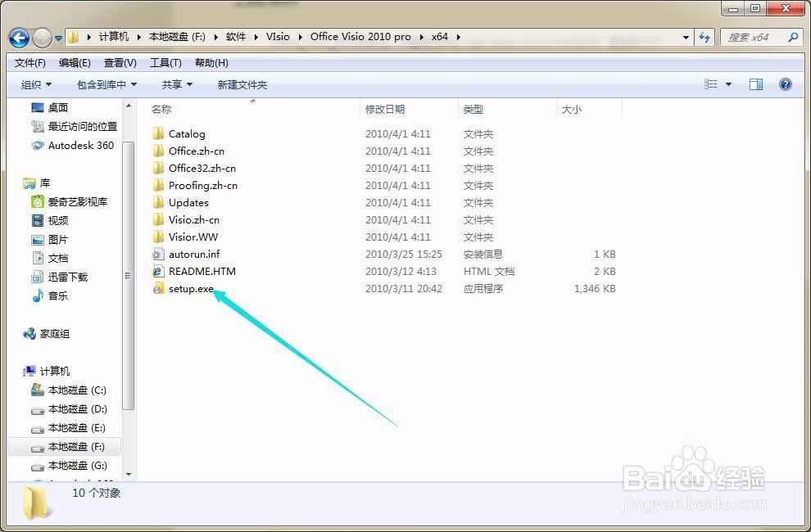Click the Back navigation arrow
The height and width of the screenshot is (532, 811).
coord(19,37)
